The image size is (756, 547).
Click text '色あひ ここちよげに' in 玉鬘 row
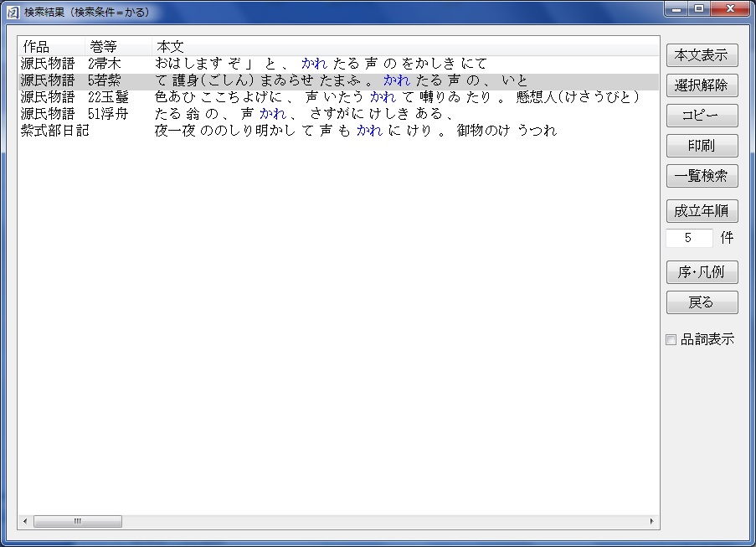[219, 97]
